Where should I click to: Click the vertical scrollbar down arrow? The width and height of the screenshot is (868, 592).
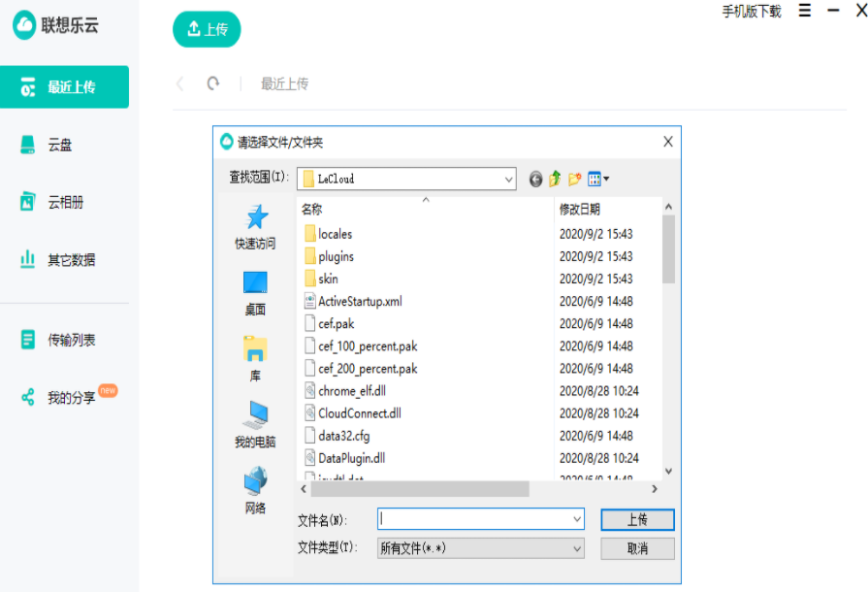[x=668, y=471]
